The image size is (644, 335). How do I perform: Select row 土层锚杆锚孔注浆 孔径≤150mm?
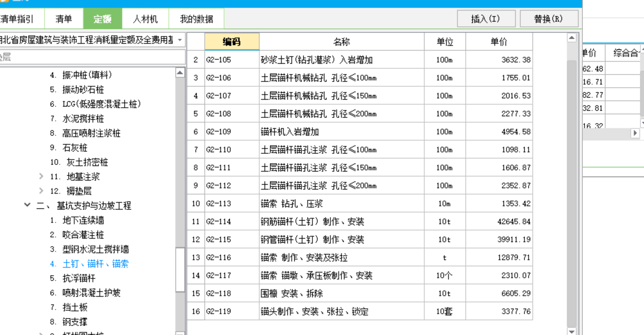360,167
